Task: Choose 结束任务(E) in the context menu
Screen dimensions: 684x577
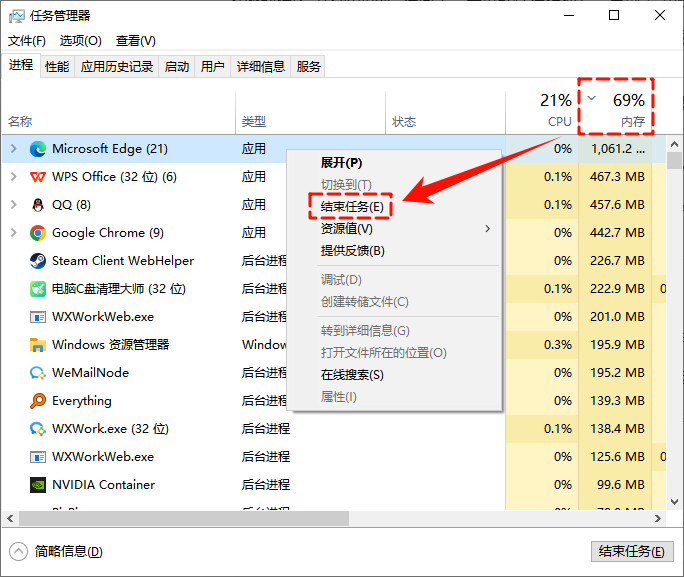Action: [352, 206]
